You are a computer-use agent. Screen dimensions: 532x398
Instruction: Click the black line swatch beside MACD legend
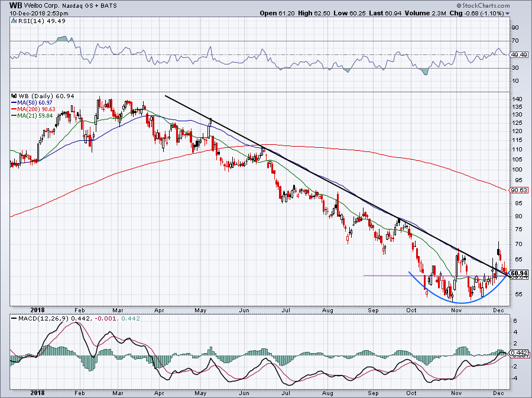pos(14,319)
